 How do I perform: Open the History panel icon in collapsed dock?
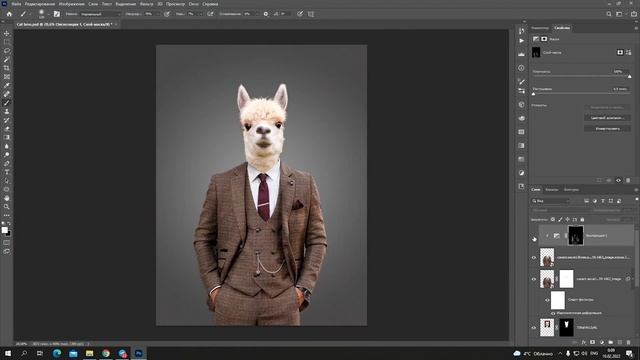(x=521, y=31)
